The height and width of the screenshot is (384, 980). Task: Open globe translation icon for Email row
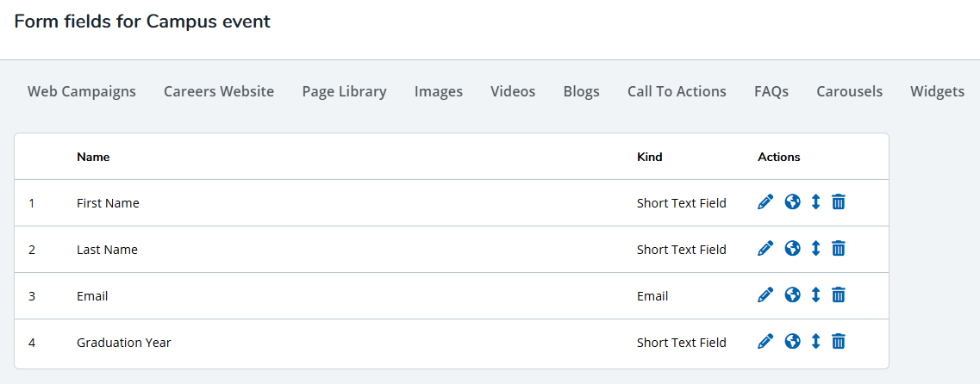click(792, 294)
